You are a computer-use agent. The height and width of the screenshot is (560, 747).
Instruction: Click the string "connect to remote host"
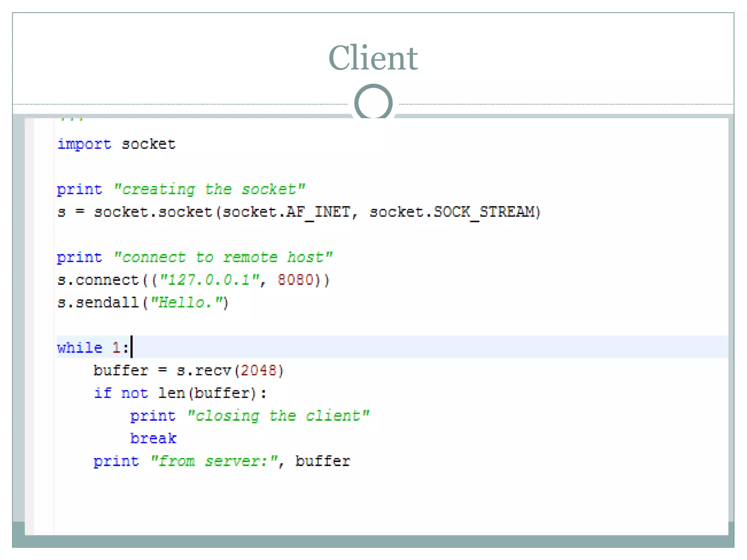click(223, 257)
